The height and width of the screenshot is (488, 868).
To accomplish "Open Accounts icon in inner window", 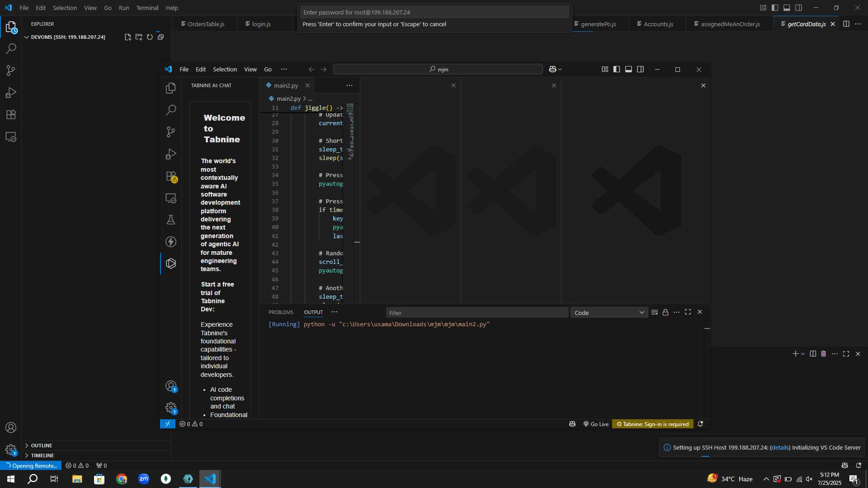I will [171, 386].
